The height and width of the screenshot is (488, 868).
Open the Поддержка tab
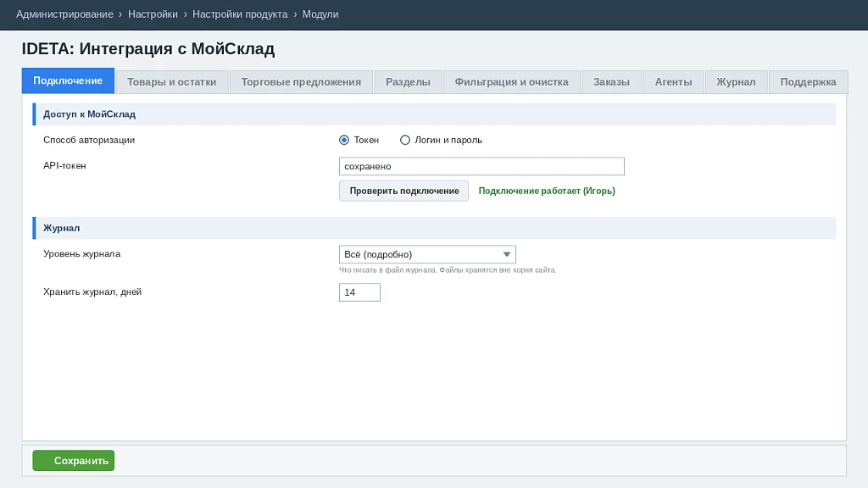(808, 82)
